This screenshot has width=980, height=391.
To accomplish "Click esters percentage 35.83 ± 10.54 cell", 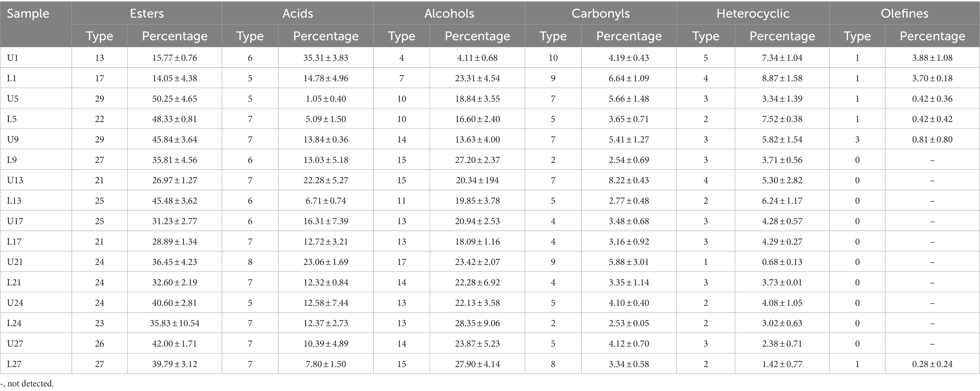I will point(175,323).
